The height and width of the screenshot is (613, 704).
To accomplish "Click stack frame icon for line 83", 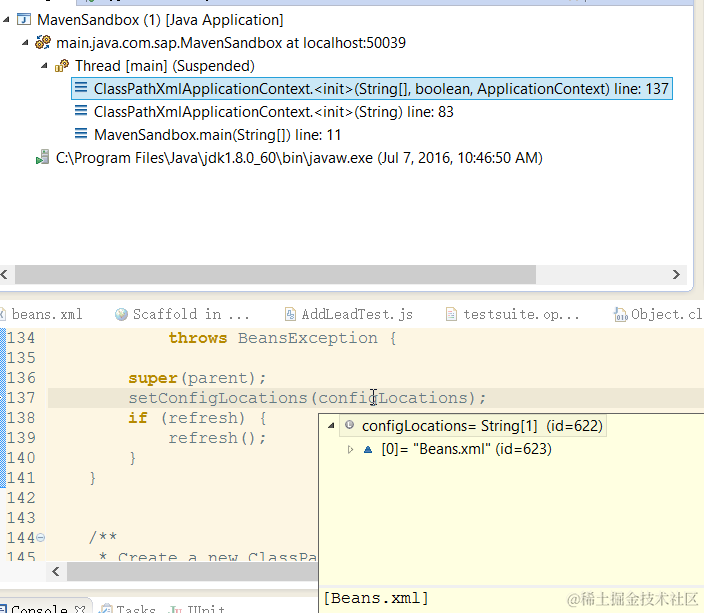I will [81, 110].
